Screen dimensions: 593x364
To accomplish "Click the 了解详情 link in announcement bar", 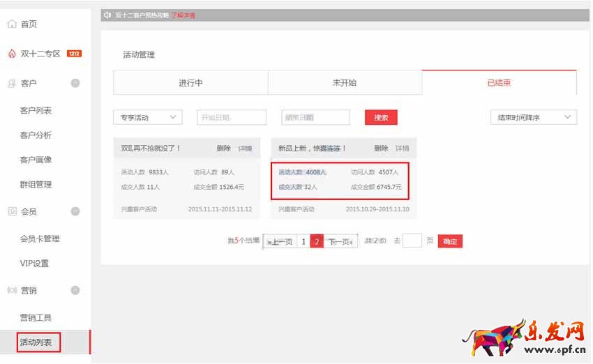I will tap(183, 15).
